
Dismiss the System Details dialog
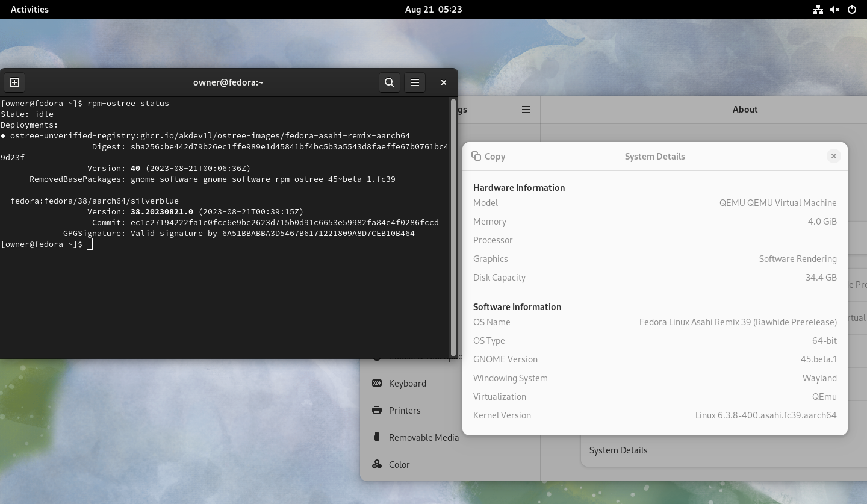(834, 156)
